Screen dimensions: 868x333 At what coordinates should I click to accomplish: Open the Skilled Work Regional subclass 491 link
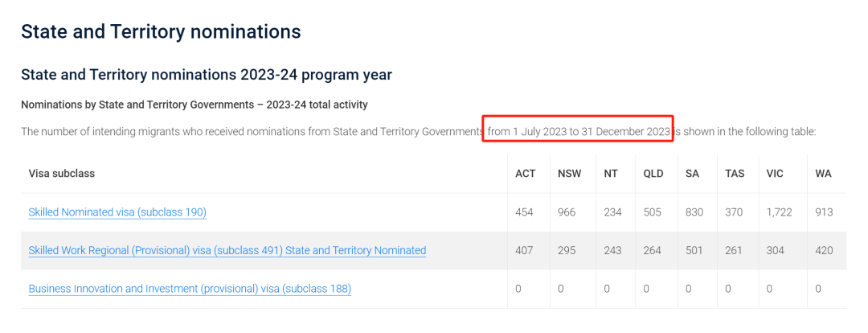227,250
